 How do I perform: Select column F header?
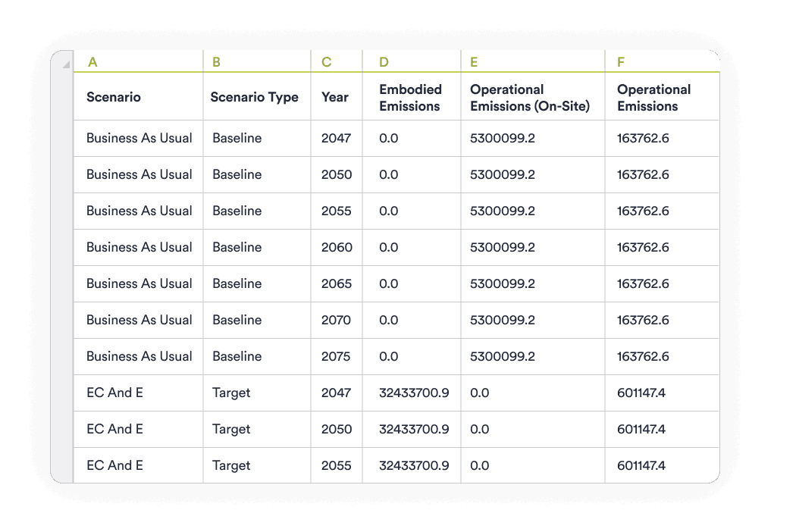[x=662, y=61]
